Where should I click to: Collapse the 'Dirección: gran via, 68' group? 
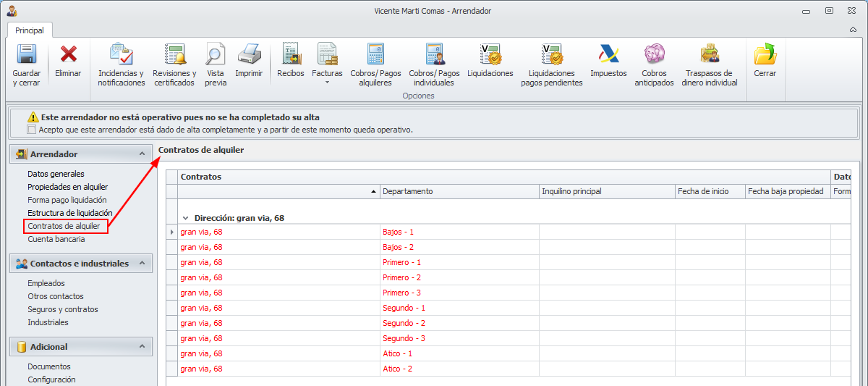click(x=185, y=218)
